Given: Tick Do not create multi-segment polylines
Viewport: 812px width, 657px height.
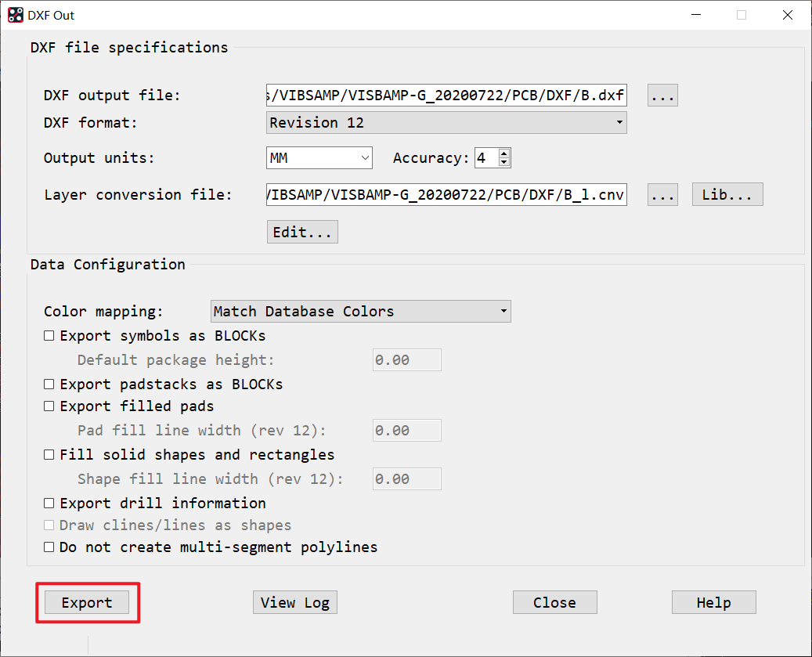Looking at the screenshot, I should click(x=49, y=547).
